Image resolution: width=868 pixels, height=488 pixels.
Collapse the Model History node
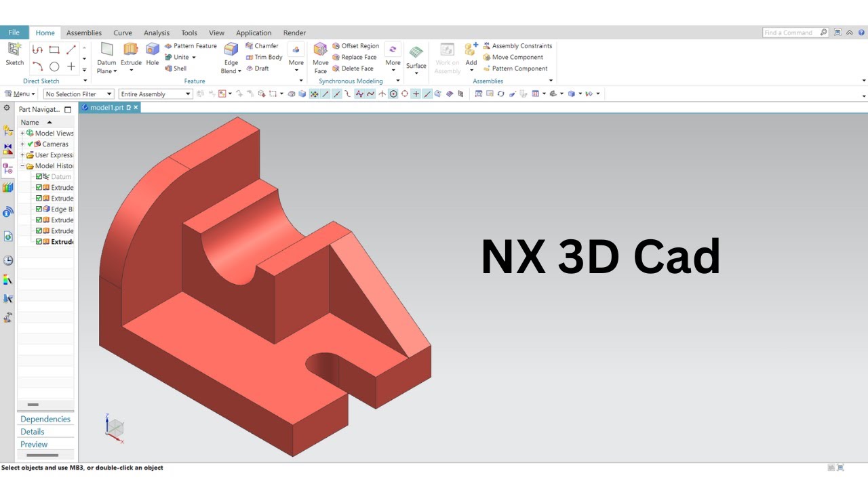[22, 165]
